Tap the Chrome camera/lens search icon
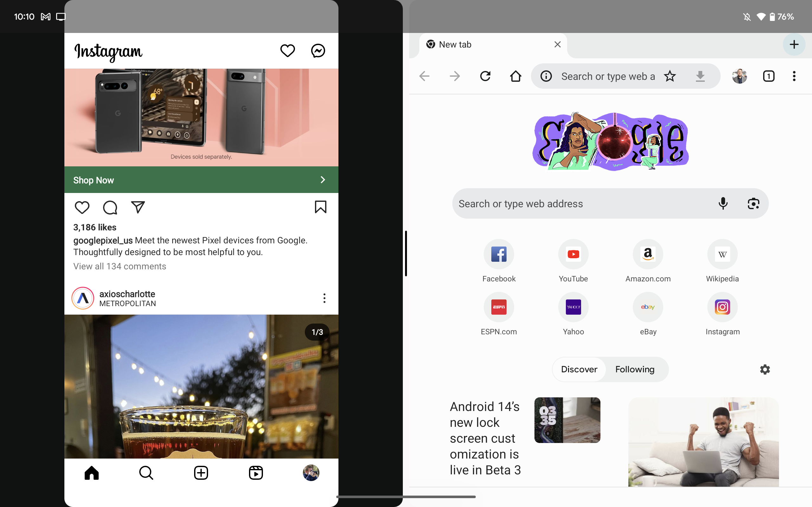The width and height of the screenshot is (812, 507). (754, 203)
